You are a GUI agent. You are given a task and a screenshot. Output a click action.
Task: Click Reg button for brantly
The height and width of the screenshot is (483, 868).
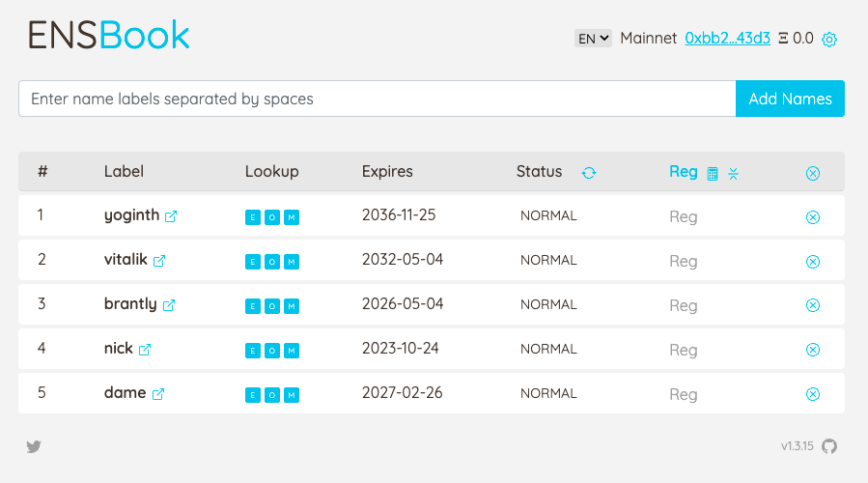tap(684, 305)
